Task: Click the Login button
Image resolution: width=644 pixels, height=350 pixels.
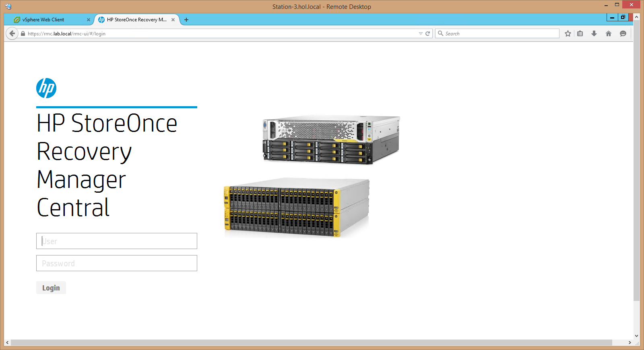Action: click(x=51, y=288)
